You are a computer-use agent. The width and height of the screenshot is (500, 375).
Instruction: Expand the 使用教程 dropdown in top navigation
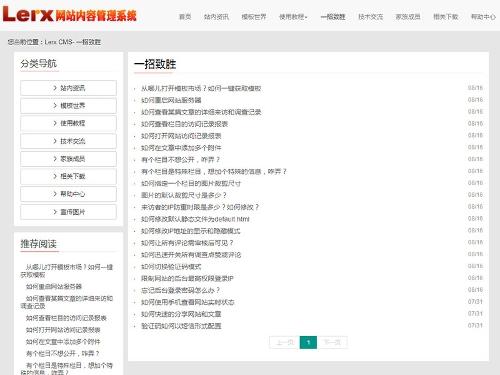(293, 17)
